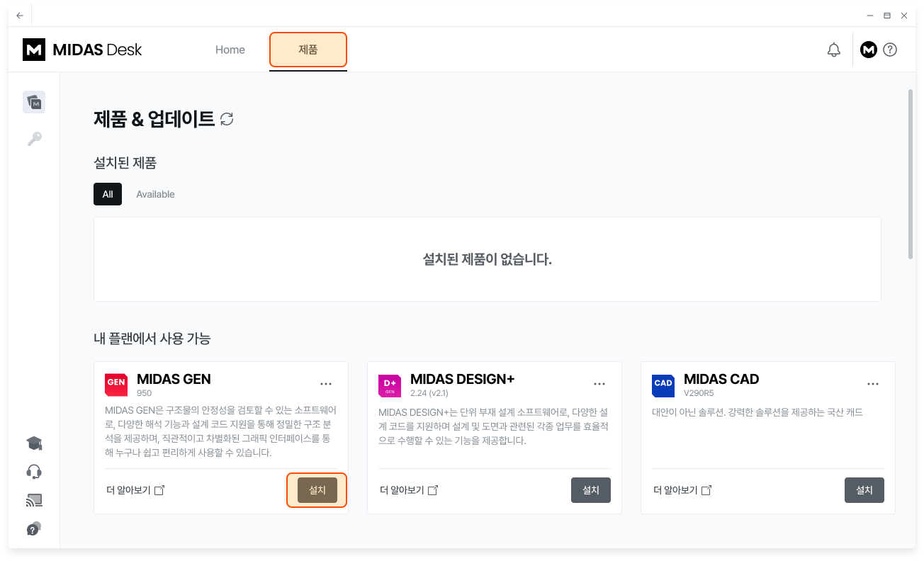This screenshot has height=561, width=924.
Task: Open 더 알아보기 for MIDAS CAD
Action: (682, 490)
